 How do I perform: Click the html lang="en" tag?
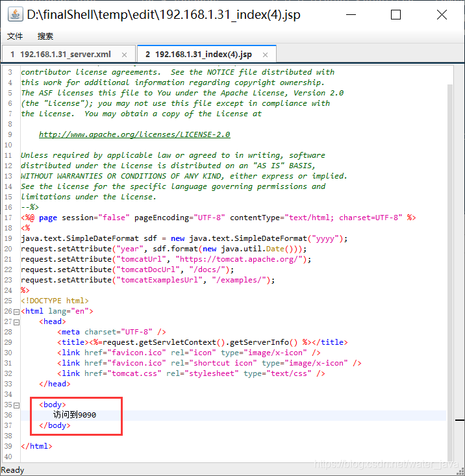pyautogui.click(x=57, y=311)
